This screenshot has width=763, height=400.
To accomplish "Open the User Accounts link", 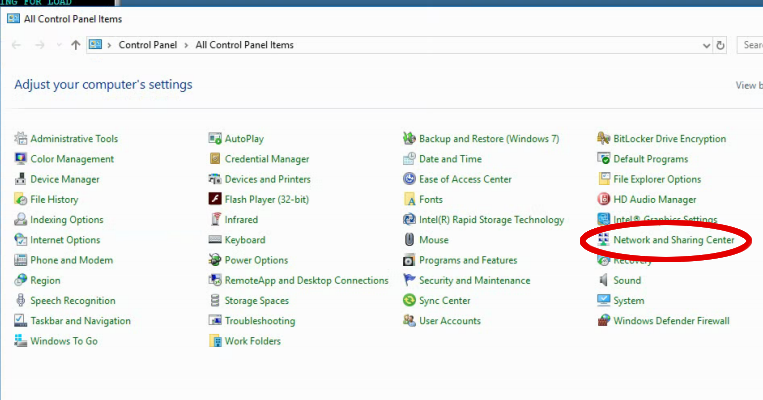I will pos(450,321).
